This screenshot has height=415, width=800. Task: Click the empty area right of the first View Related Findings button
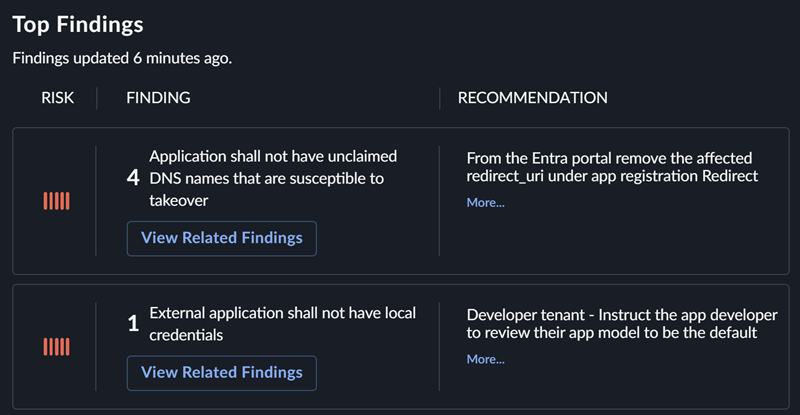coord(375,238)
